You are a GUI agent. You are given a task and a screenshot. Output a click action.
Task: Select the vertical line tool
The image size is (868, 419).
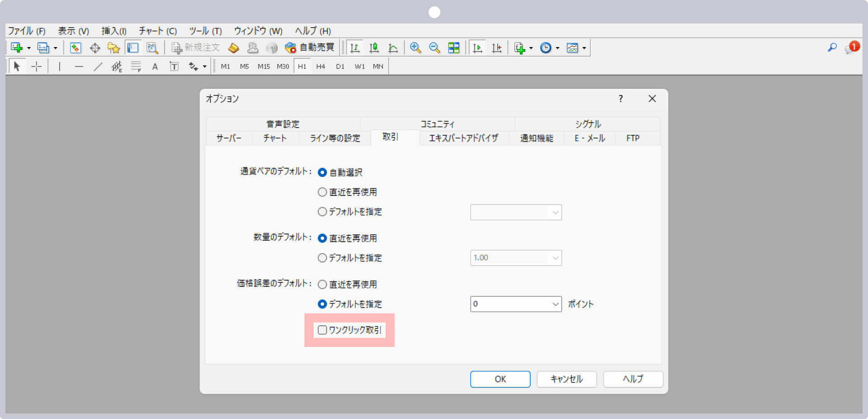[x=59, y=67]
